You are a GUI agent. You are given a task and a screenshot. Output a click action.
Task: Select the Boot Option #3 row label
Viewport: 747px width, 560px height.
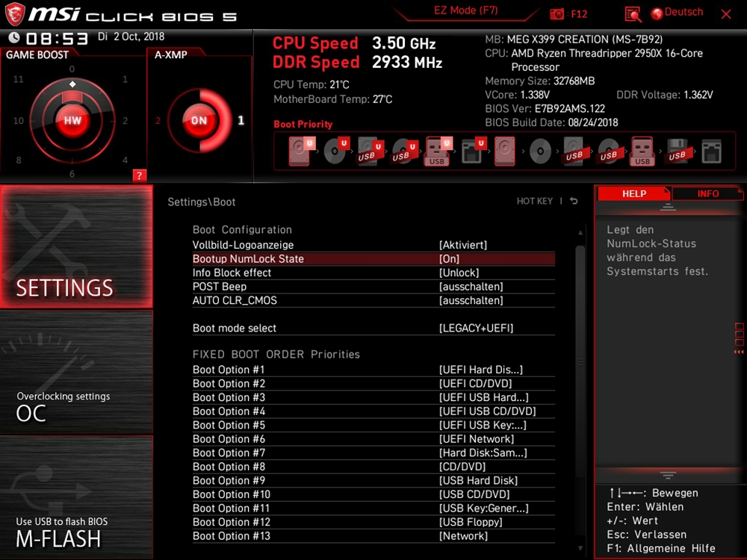click(x=229, y=397)
